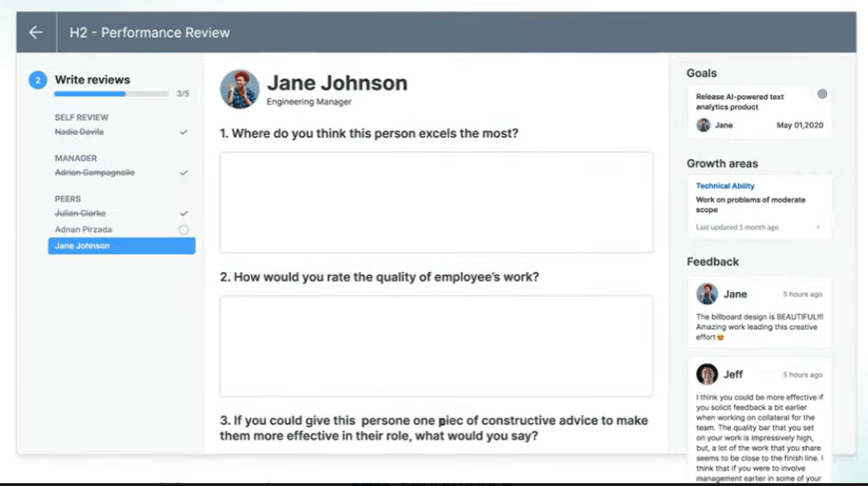Click the Write reviews progress bar
The image size is (868, 486).
click(x=111, y=94)
